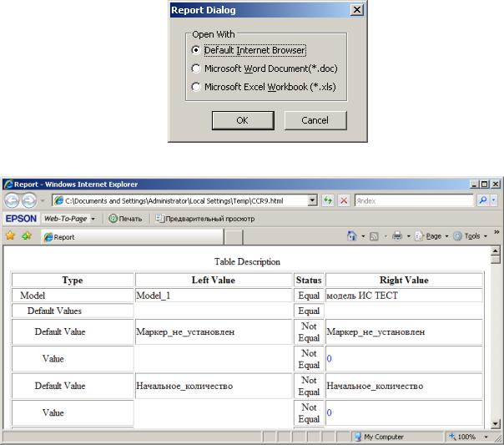
Task: Click Internet Explorer icon in title bar
Action: click(8, 185)
